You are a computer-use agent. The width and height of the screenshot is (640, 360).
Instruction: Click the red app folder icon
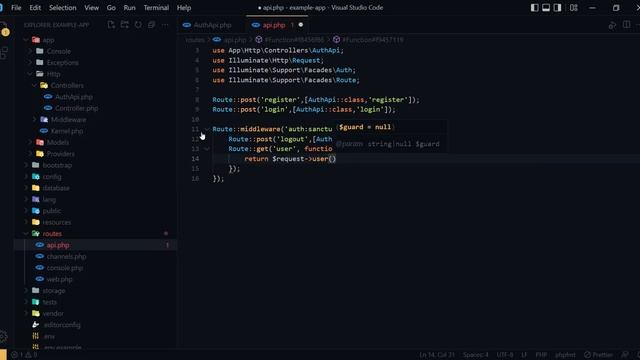(x=36, y=40)
